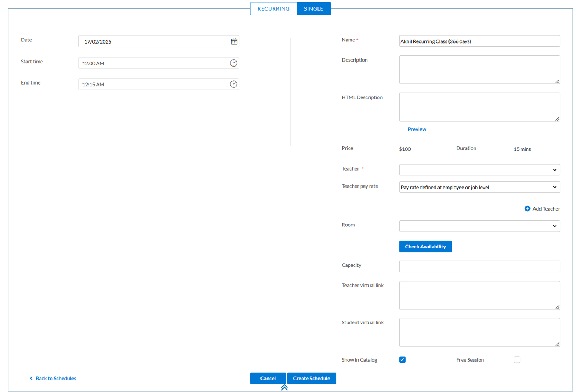Click the Student virtual link resize handle
The height and width of the screenshot is (392, 584).
coord(557,344)
